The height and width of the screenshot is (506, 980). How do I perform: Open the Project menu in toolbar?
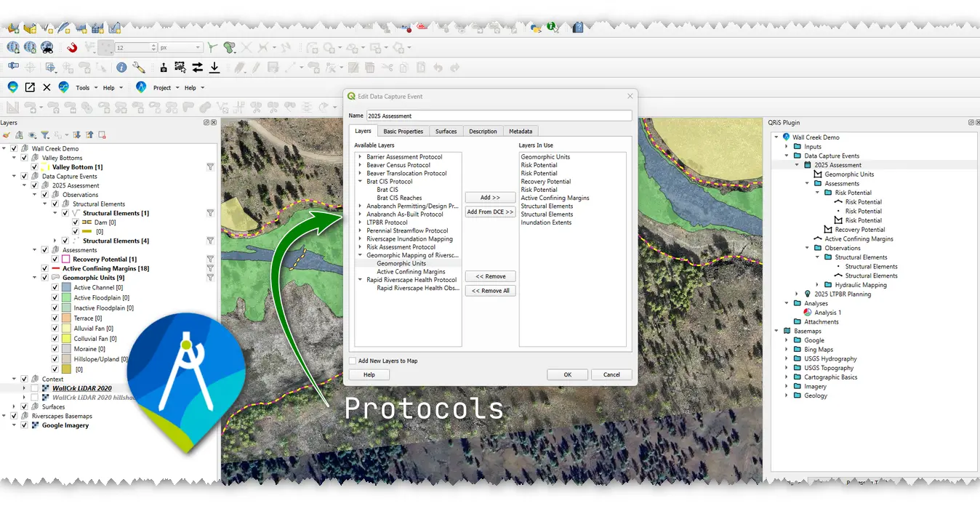pyautogui.click(x=162, y=88)
